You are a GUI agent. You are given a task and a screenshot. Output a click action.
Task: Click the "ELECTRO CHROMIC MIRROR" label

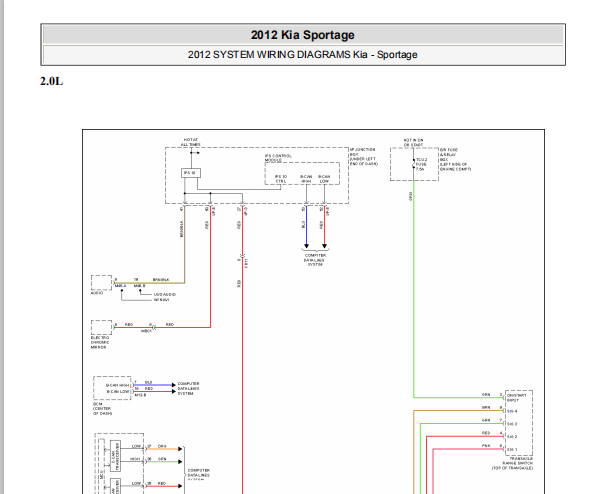pyautogui.click(x=100, y=342)
